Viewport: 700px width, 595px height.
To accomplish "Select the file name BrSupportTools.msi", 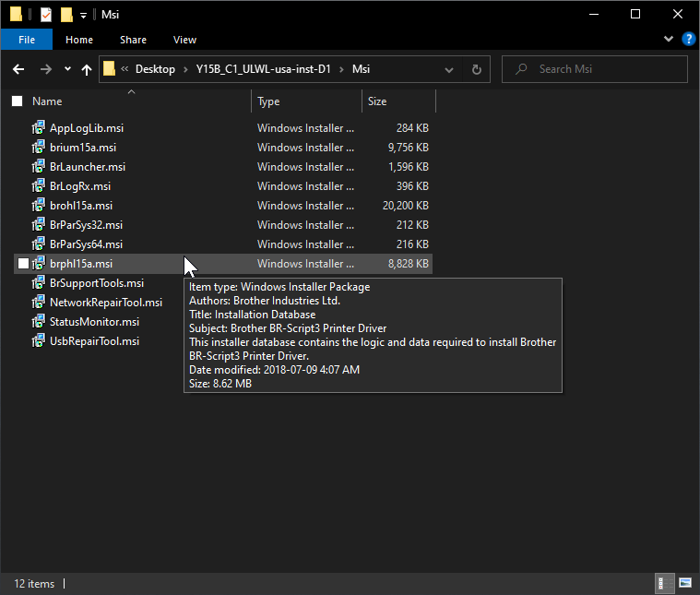I will (x=97, y=283).
